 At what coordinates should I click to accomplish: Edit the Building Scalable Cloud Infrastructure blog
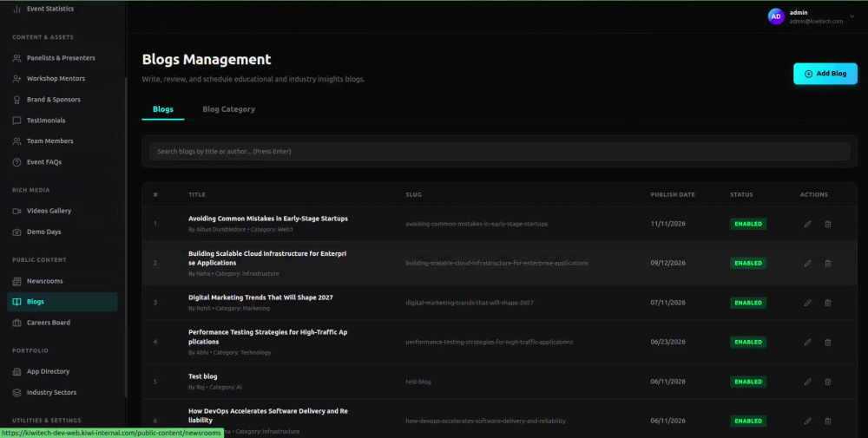click(807, 264)
